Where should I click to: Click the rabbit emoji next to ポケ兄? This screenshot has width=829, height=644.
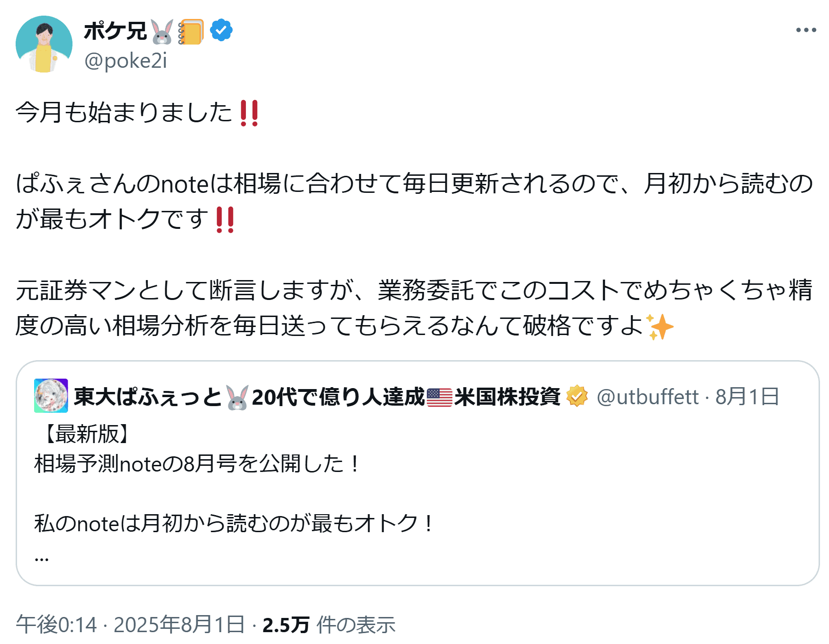tap(162, 32)
